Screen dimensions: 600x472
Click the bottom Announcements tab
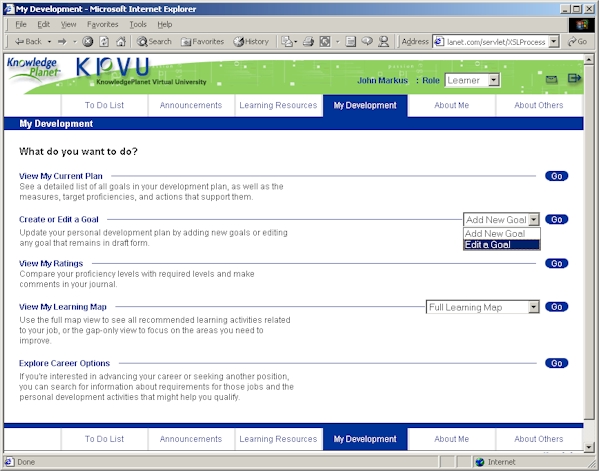(x=191, y=439)
